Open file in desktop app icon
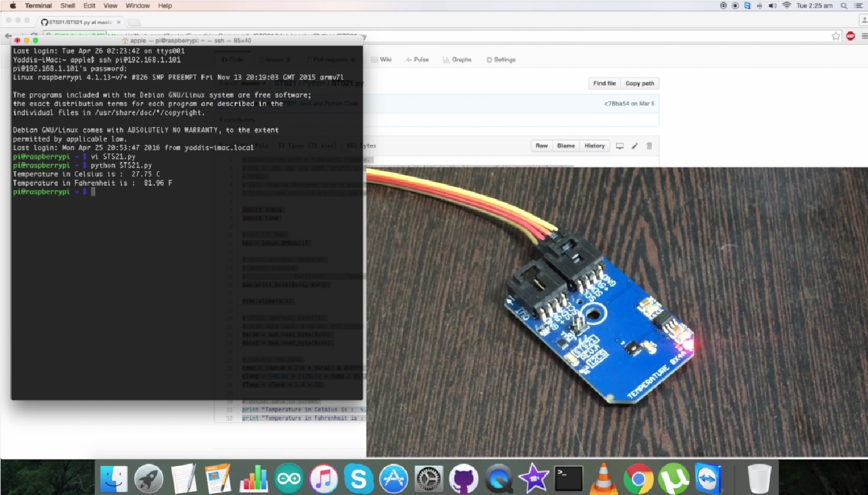 [619, 146]
